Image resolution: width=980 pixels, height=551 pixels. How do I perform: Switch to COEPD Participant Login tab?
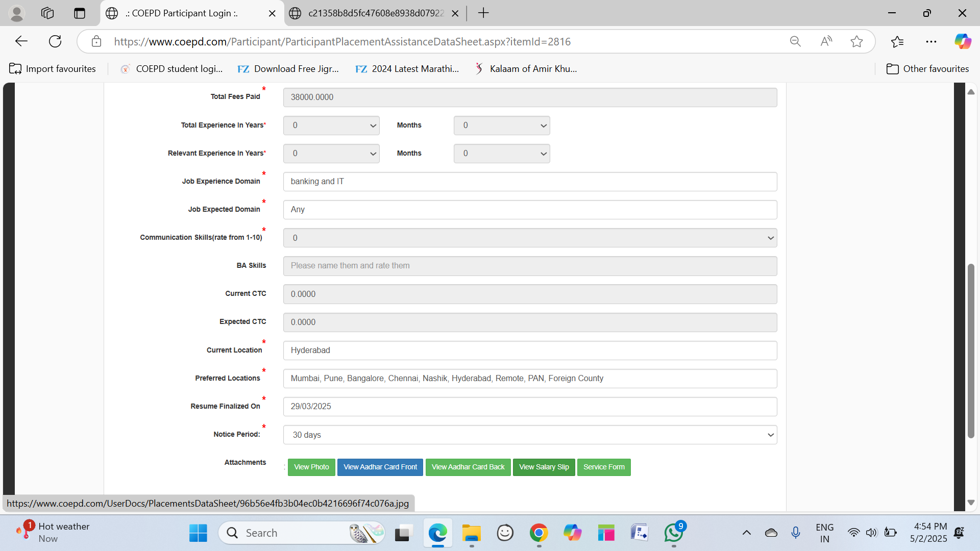[192, 13]
